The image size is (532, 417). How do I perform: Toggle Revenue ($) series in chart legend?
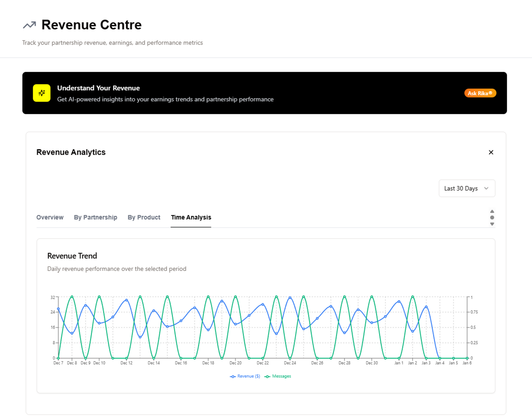(245, 376)
